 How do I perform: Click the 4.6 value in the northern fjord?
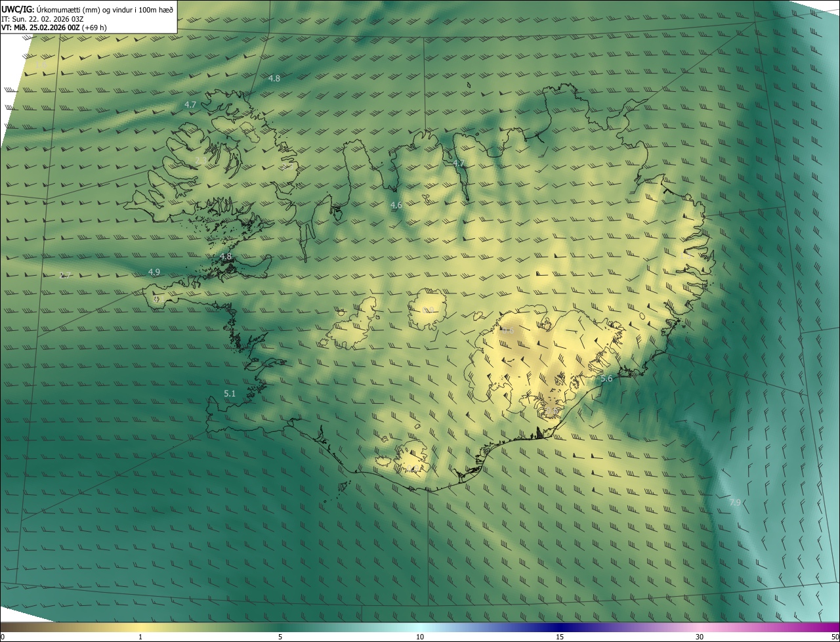tap(396, 205)
